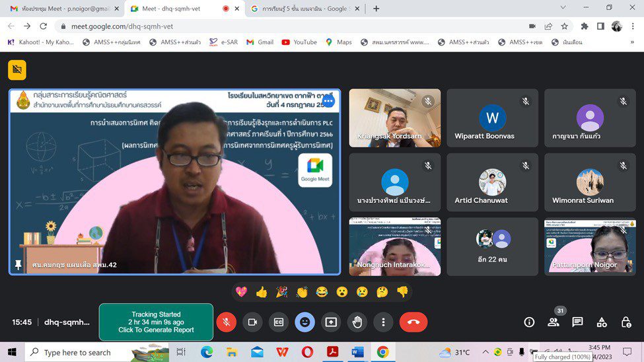Screen dimensions: 644x362
Task: Click the present now icon
Action: (x=331, y=322)
